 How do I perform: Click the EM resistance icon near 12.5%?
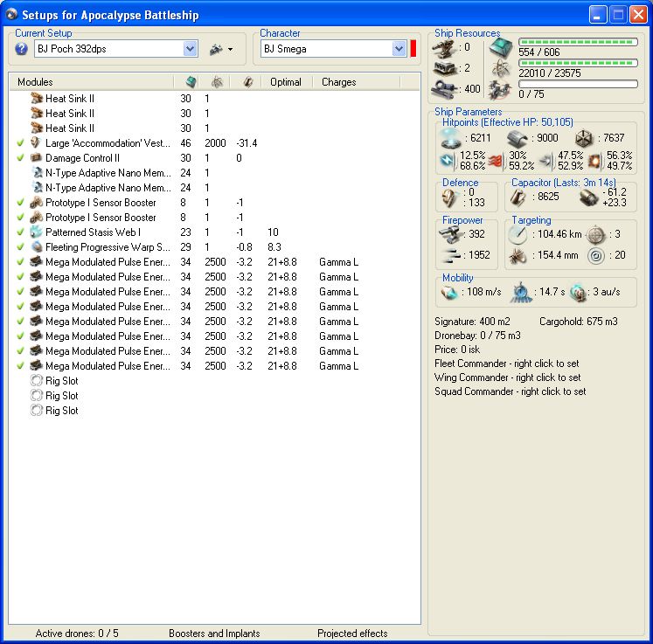448,160
